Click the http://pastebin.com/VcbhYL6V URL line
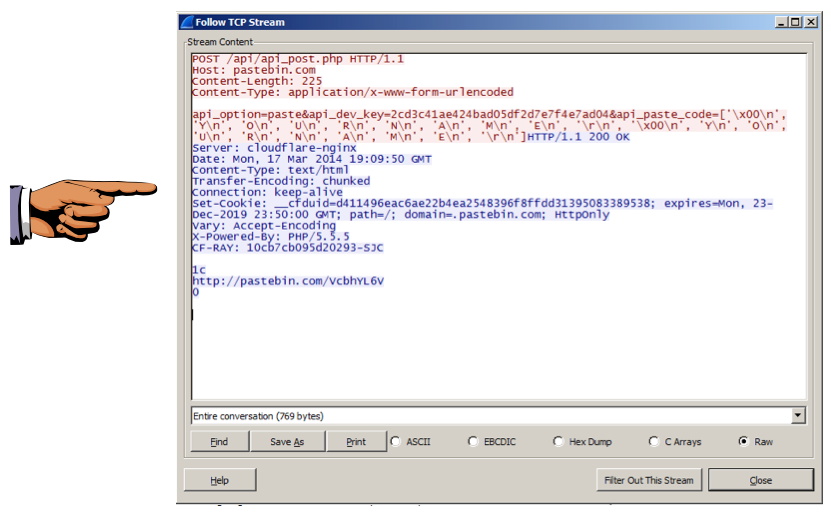Viewport: 831px width, 517px height. [288, 281]
